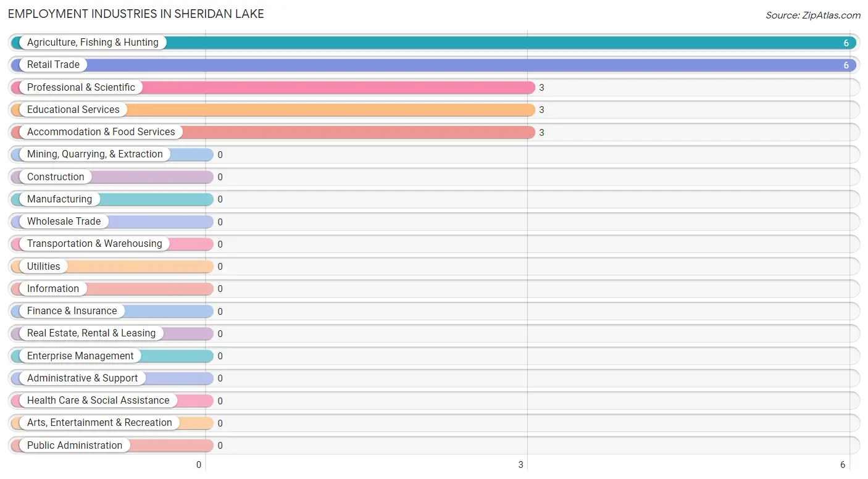Click the Professional & Scientific label
868x479 pixels.
(81, 88)
